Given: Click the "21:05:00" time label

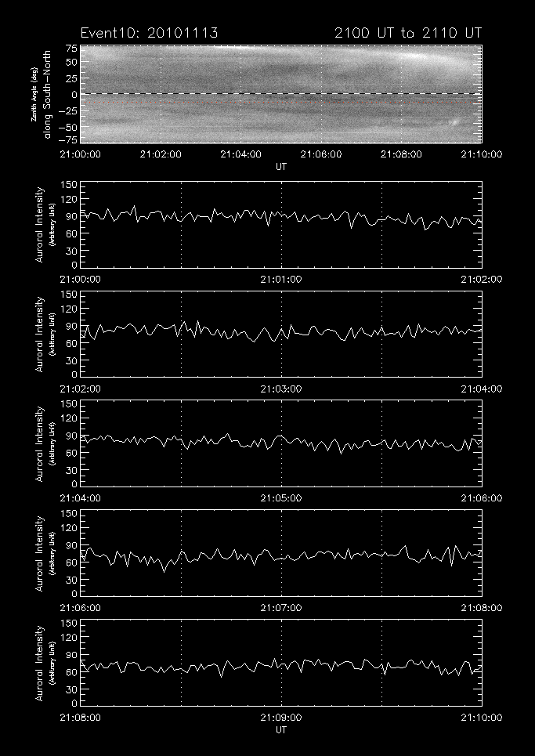Looking at the screenshot, I should (x=281, y=498).
